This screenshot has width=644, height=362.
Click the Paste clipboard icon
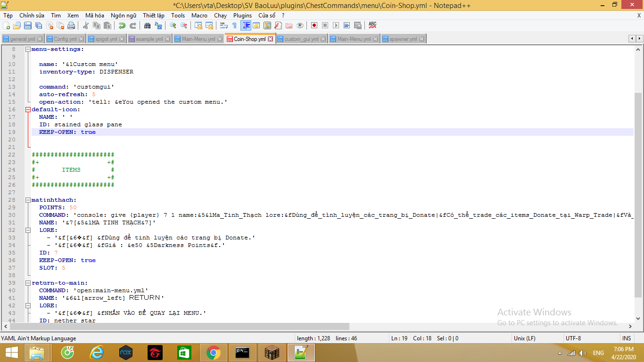(107, 25)
